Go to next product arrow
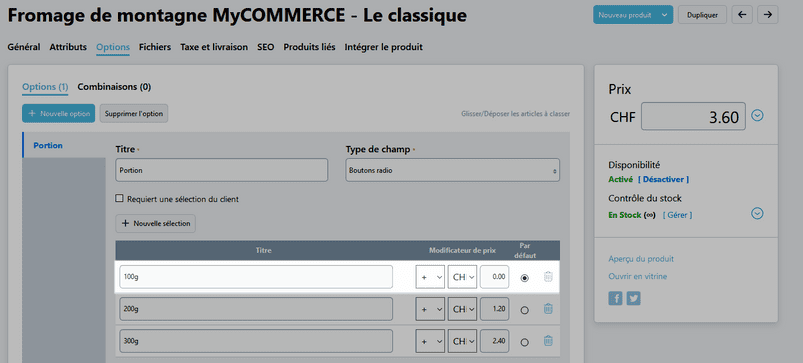The image size is (803, 363). 768,15
